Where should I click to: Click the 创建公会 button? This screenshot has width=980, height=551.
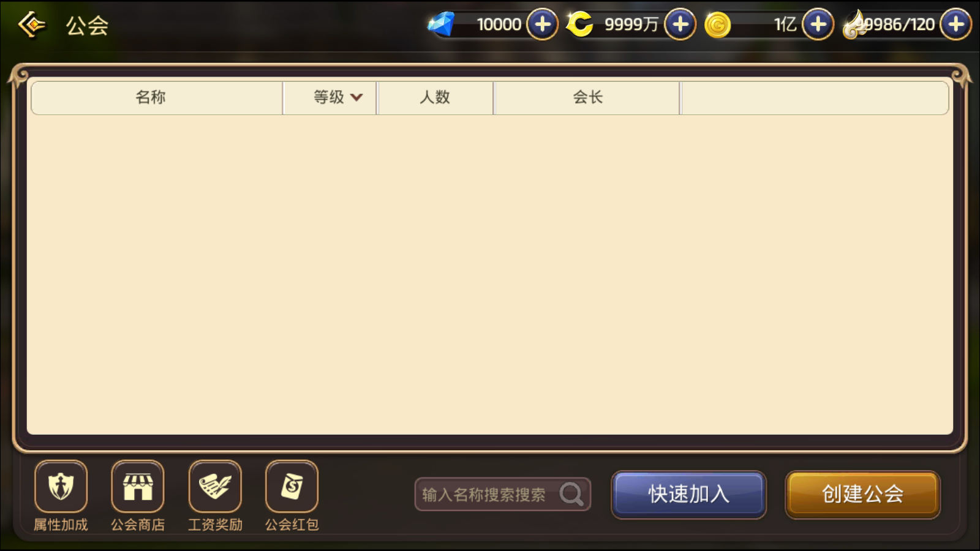862,494
